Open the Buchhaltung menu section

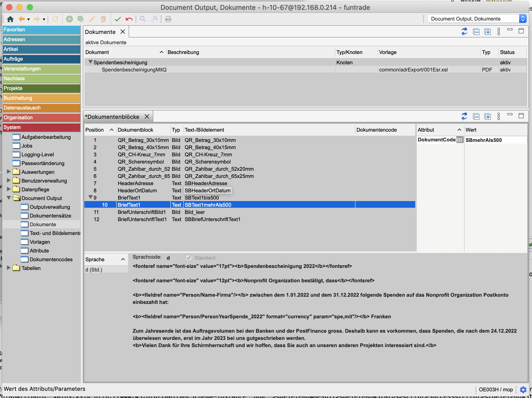click(x=41, y=98)
